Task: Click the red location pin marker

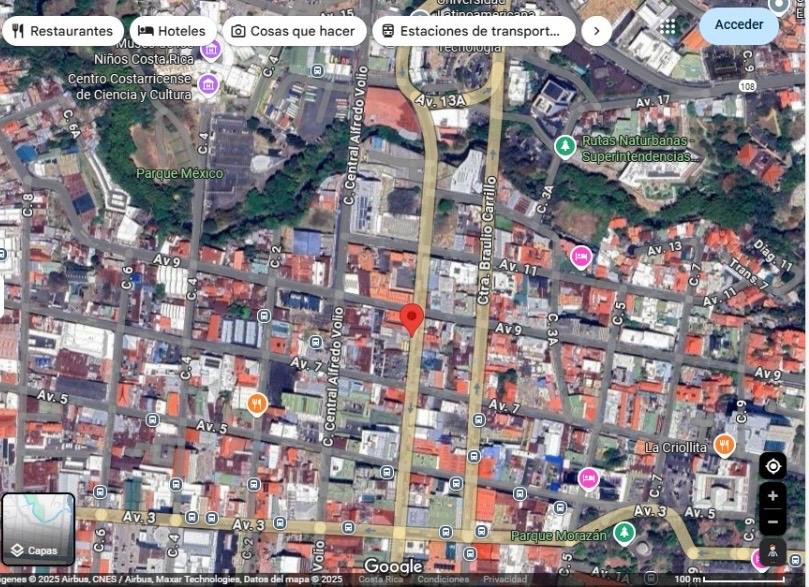Action: [412, 319]
